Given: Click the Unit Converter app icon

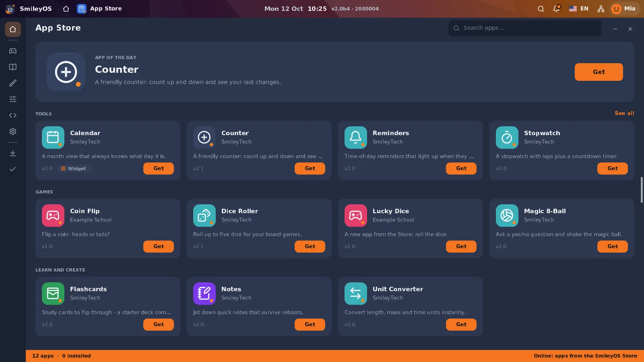Looking at the screenshot, I should [x=356, y=294].
